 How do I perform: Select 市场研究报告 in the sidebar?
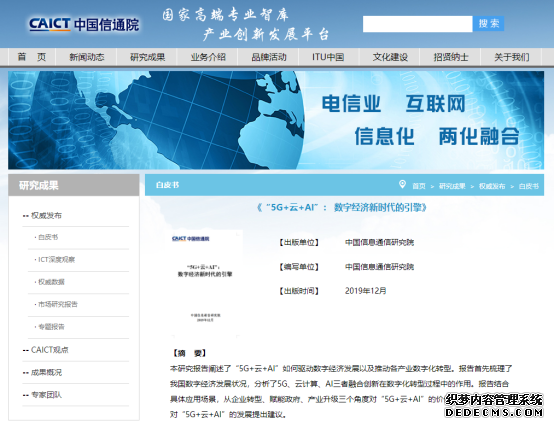pyautogui.click(x=58, y=304)
